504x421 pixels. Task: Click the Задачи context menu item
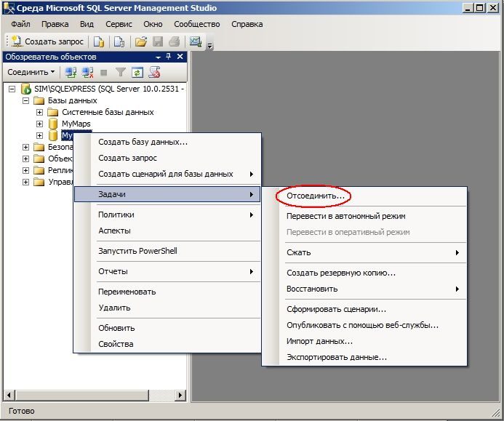[167, 194]
